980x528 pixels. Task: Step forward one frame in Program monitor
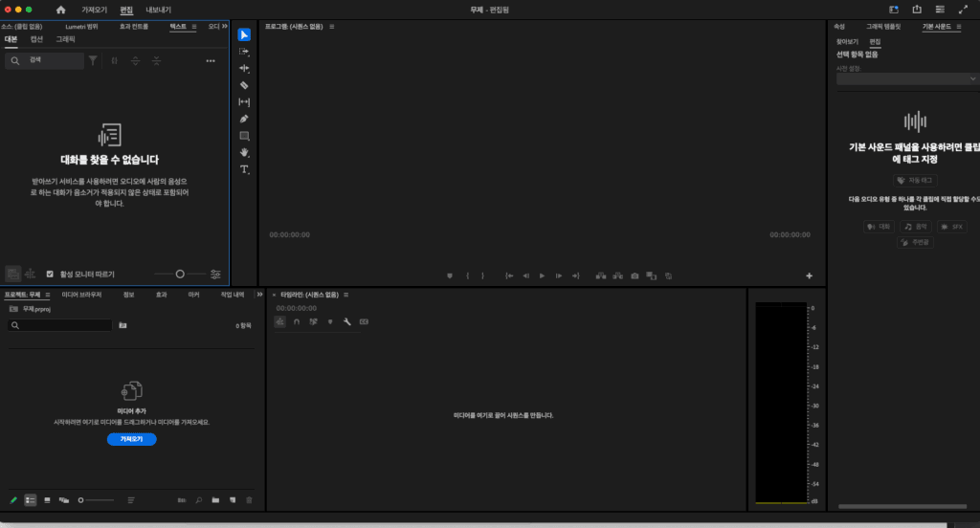559,275
